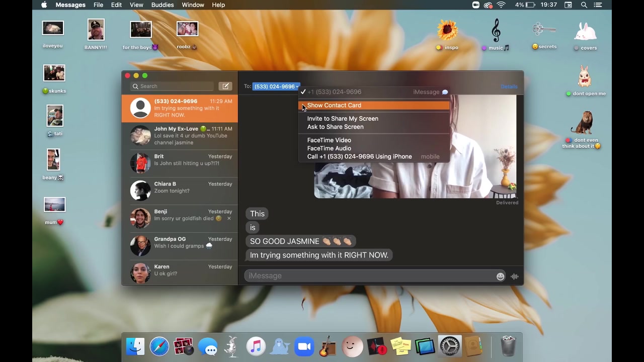This screenshot has height=362, width=644.
Task: Dismiss Benji conversation with the x button
Action: pyautogui.click(x=229, y=218)
